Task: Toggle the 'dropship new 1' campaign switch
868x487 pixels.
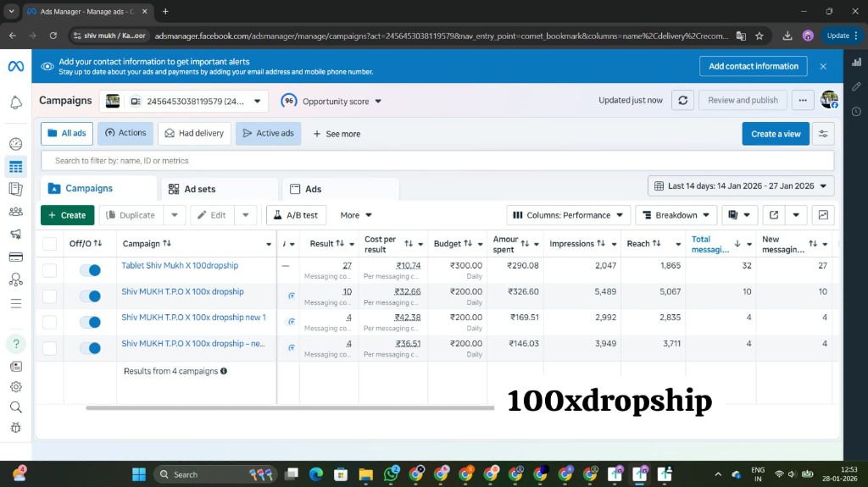Action: pyautogui.click(x=90, y=322)
